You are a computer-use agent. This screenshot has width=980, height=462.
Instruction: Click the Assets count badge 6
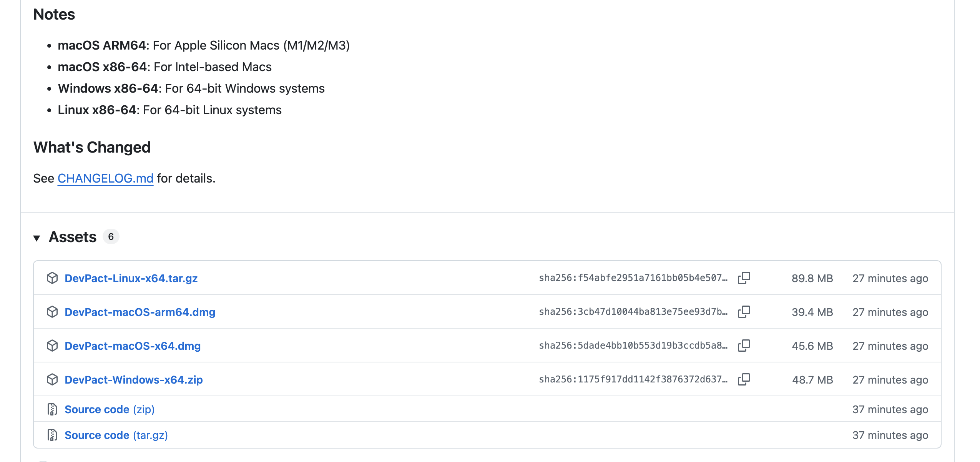111,237
